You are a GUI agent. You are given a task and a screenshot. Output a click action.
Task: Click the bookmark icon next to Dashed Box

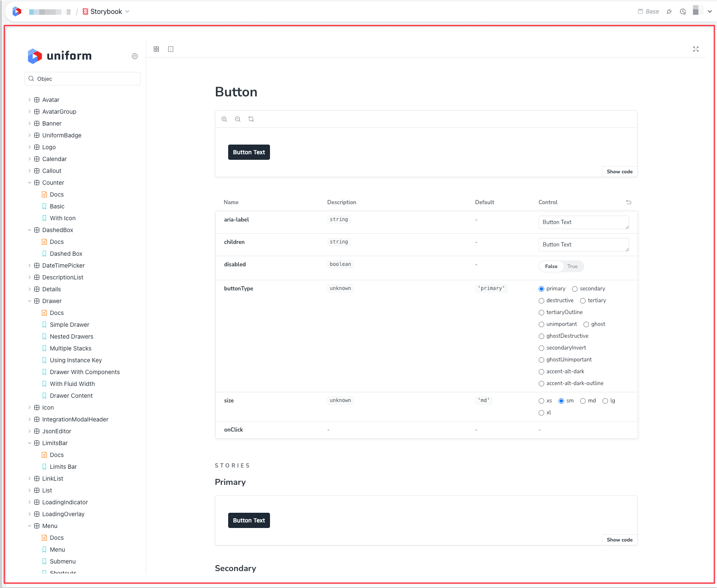(44, 254)
